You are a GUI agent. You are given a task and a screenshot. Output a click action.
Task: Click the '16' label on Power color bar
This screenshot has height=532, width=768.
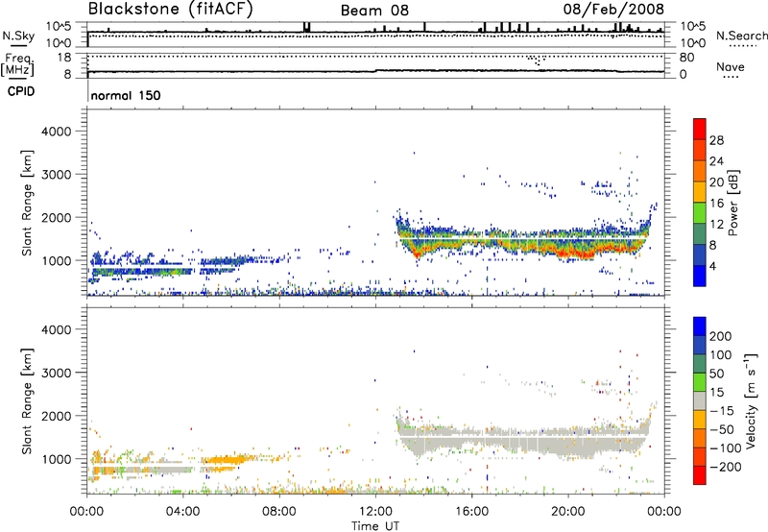[x=716, y=204]
